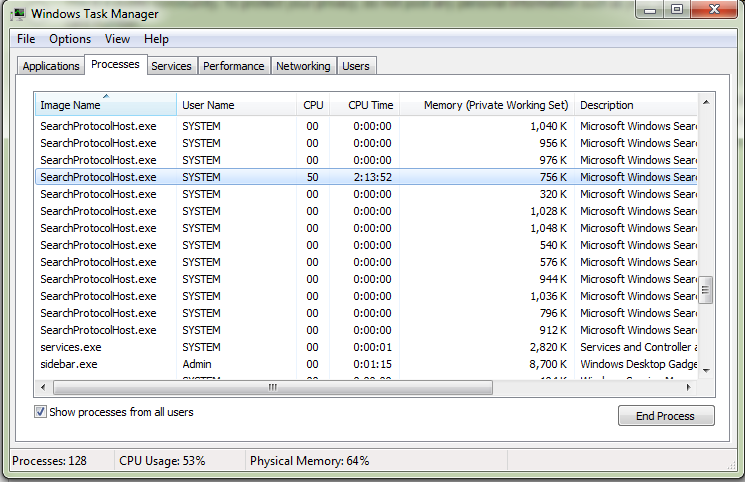745x482 pixels.
Task: Select SearchProtocolHost.exe row with 976 K memory
Action: [366, 160]
